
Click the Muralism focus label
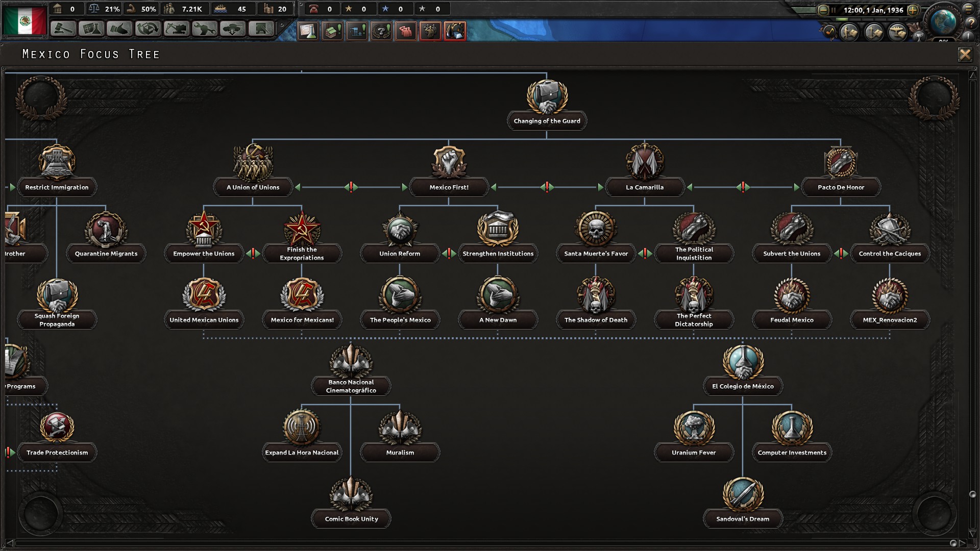pos(400,453)
